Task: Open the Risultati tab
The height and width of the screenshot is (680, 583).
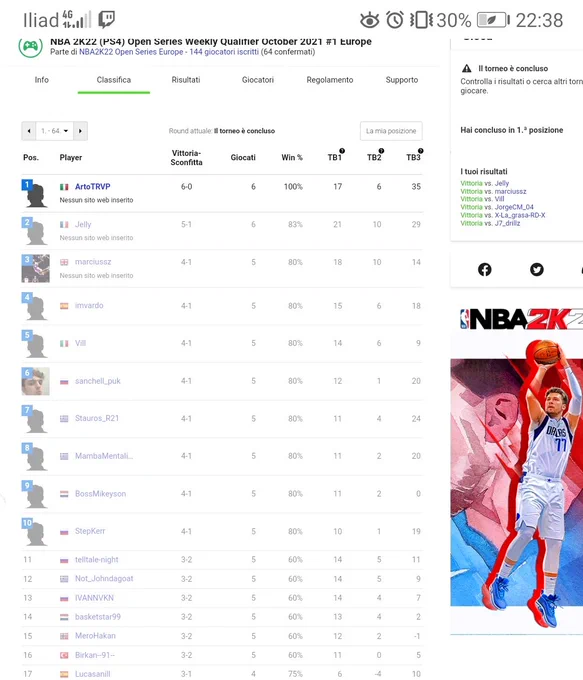Action: point(186,80)
